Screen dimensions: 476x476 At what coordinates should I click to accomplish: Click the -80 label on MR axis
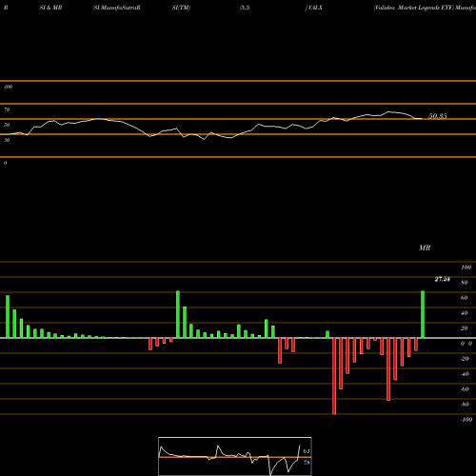pos(465,405)
